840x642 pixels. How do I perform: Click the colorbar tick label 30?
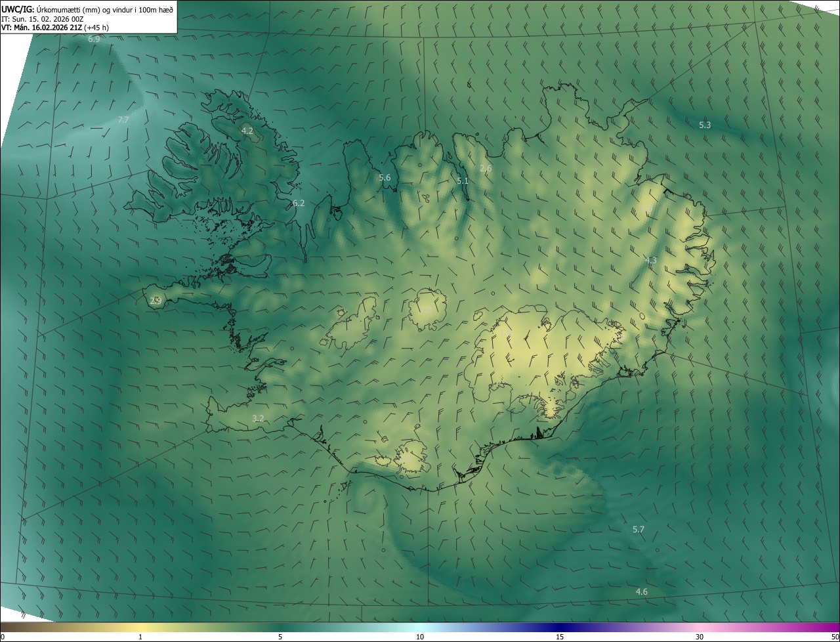pos(700,637)
